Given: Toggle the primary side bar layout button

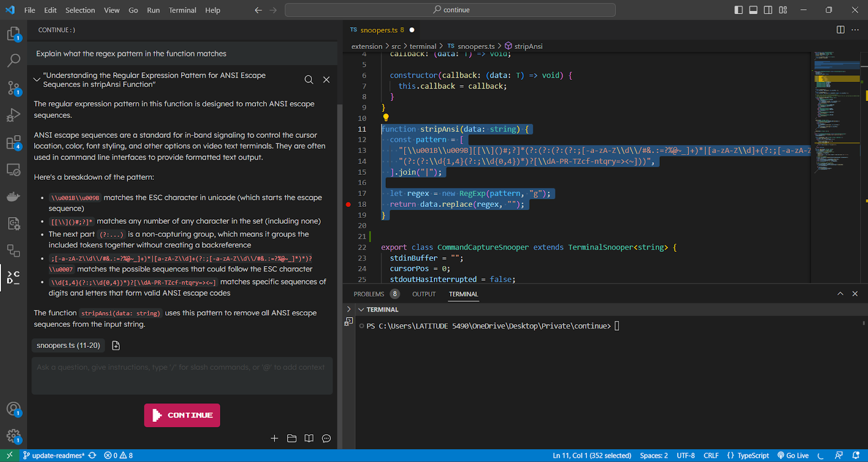Looking at the screenshot, I should 738,10.
